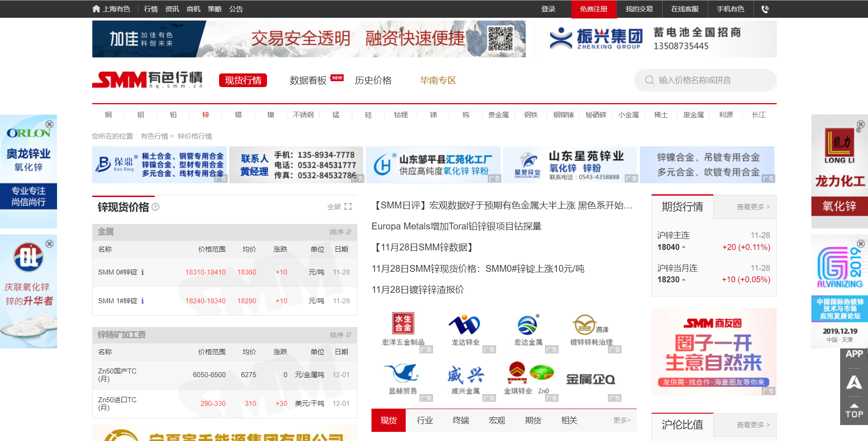
Task: Click the search magnifier icon
Action: pyautogui.click(x=649, y=80)
